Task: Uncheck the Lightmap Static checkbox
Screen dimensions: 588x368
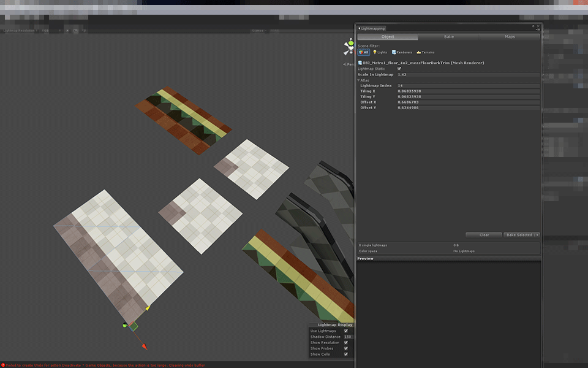Action: (398, 69)
